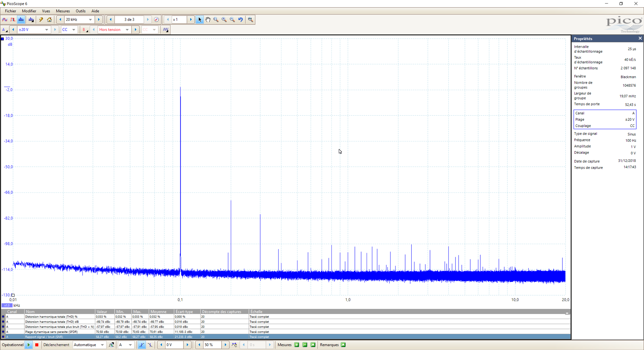Increase frequency range with right arrow

pyautogui.click(x=99, y=19)
